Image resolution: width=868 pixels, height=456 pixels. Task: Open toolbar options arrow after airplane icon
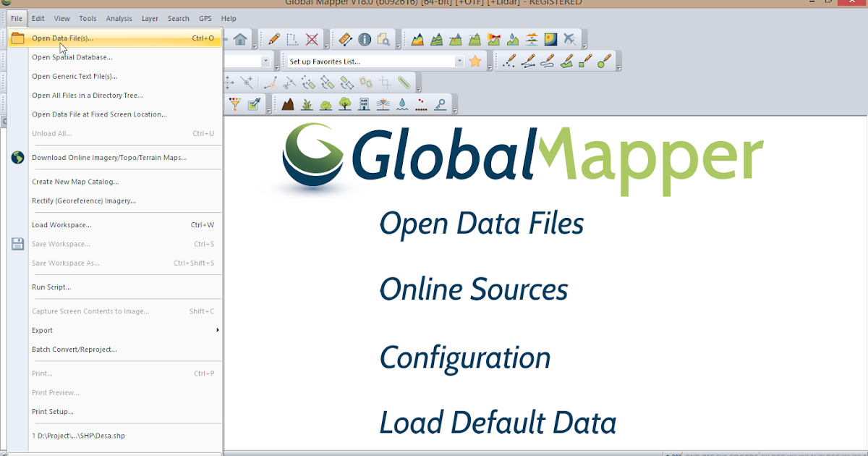[584, 46]
